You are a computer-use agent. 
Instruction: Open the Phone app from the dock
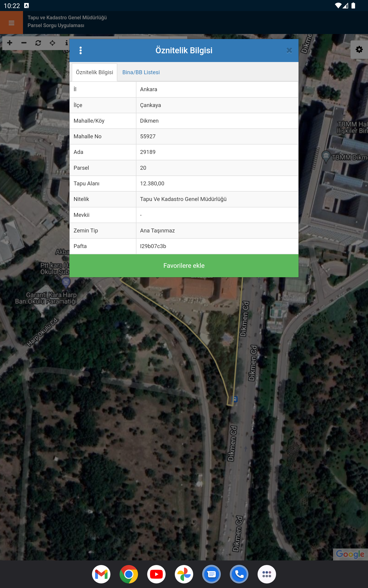239,574
